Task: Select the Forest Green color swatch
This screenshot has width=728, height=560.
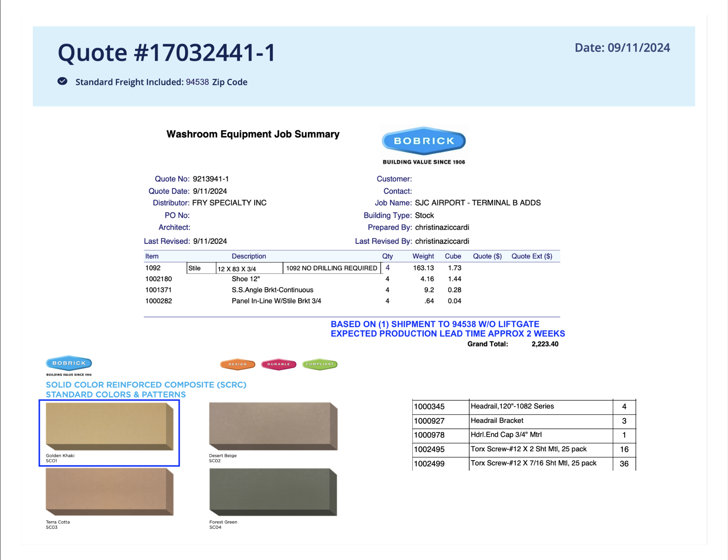Action: [273, 492]
